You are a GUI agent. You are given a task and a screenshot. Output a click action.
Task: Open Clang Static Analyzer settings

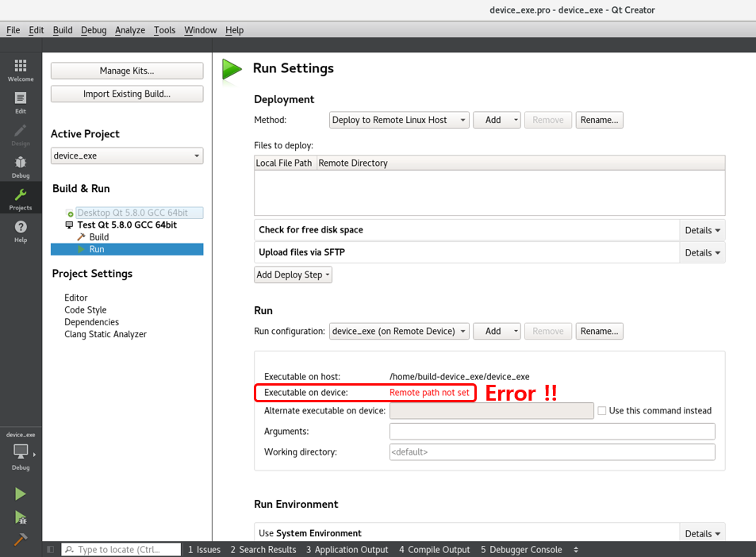click(106, 334)
